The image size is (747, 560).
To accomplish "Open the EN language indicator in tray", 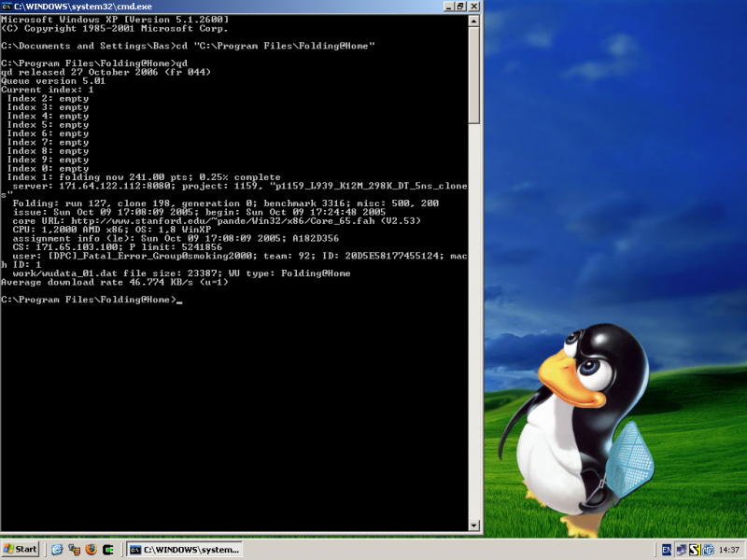I will 667,550.
